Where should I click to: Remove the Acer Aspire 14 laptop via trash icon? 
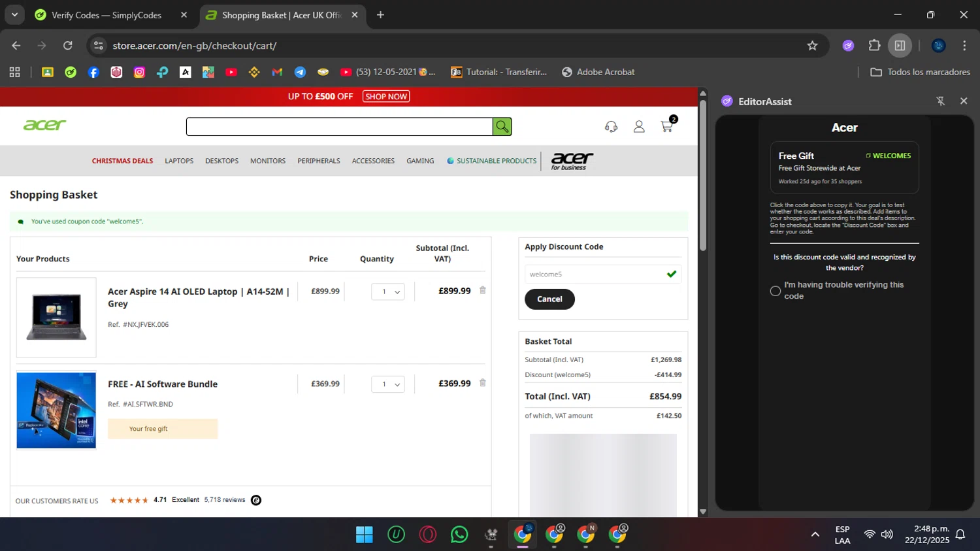[x=483, y=290]
